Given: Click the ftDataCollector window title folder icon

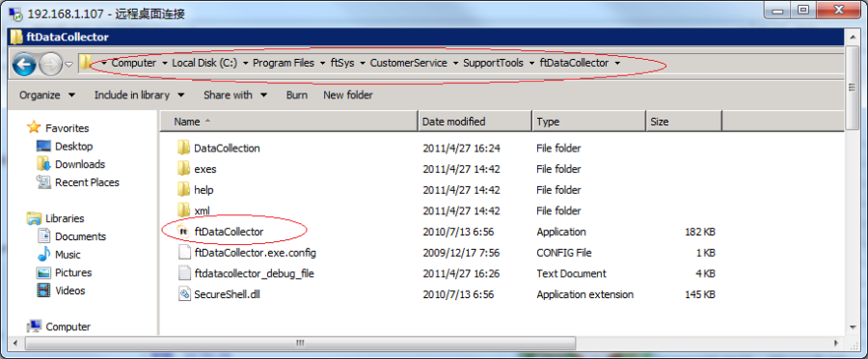Looking at the screenshot, I should point(16,37).
